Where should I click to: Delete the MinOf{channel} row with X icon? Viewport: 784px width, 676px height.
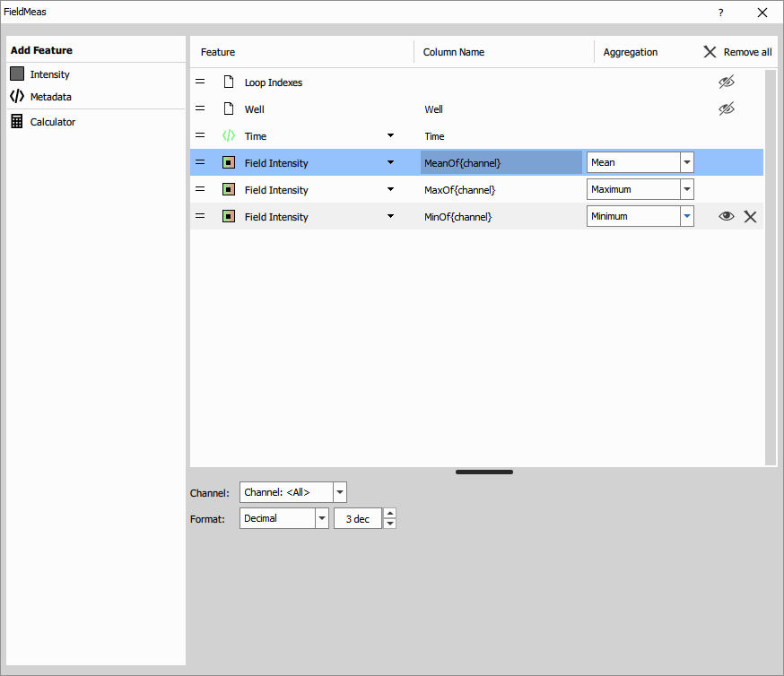(751, 216)
